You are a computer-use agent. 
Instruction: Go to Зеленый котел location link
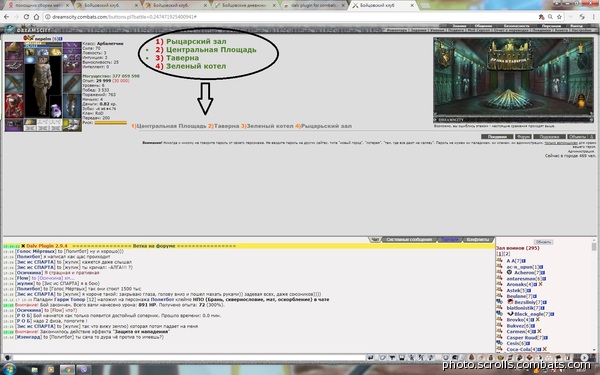coord(270,126)
